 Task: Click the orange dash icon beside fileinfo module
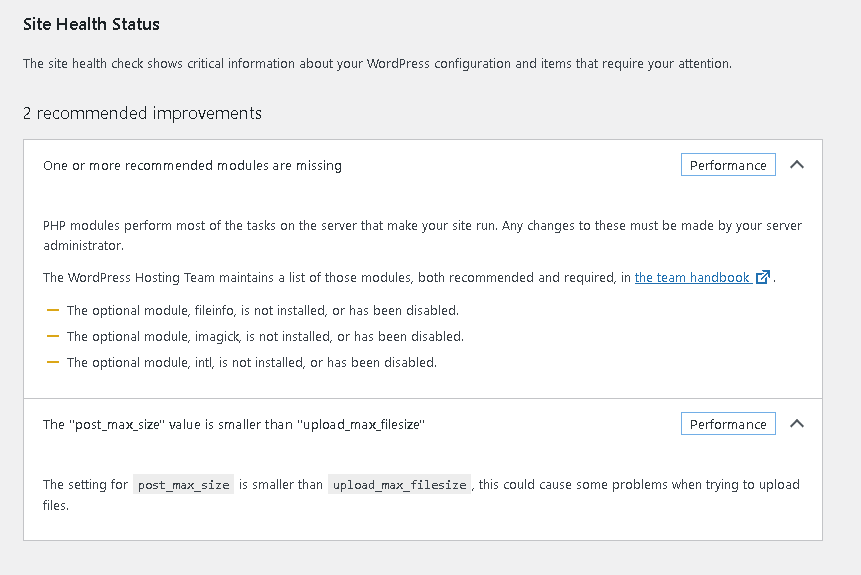[x=53, y=310]
